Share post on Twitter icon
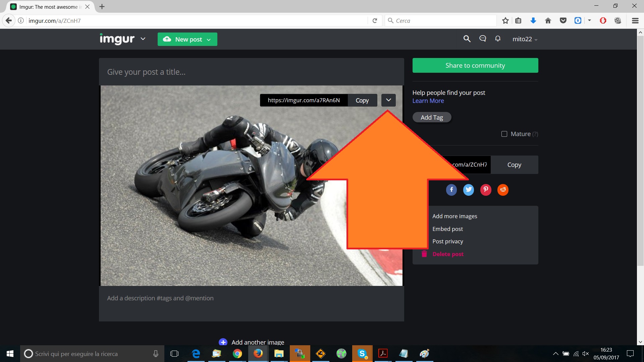The height and width of the screenshot is (362, 644). [469, 190]
